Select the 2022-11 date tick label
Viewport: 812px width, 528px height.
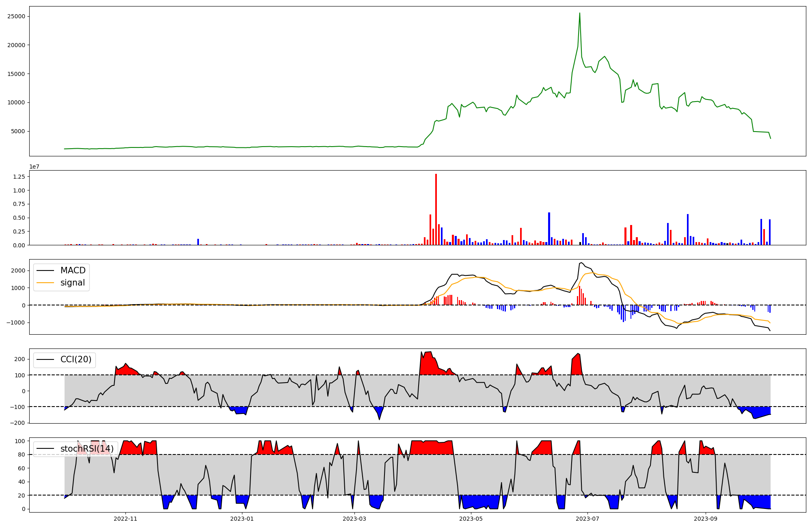pyautogui.click(x=125, y=519)
